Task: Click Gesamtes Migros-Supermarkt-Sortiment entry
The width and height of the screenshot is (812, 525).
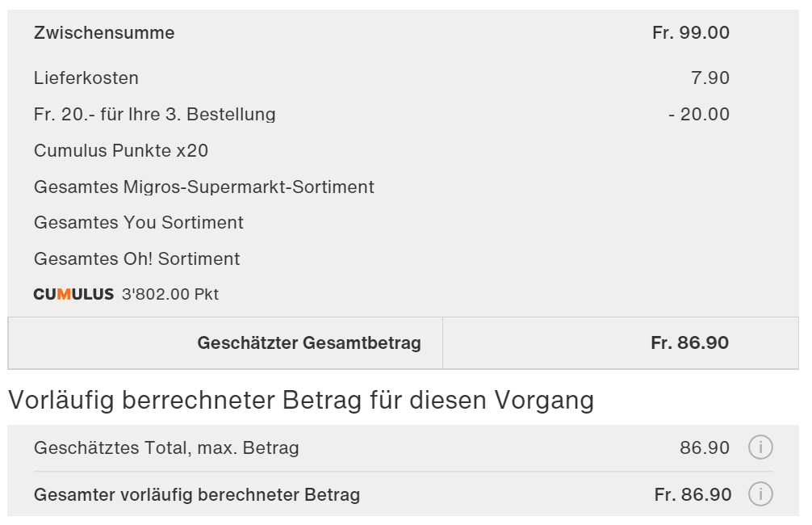Action: click(x=204, y=187)
